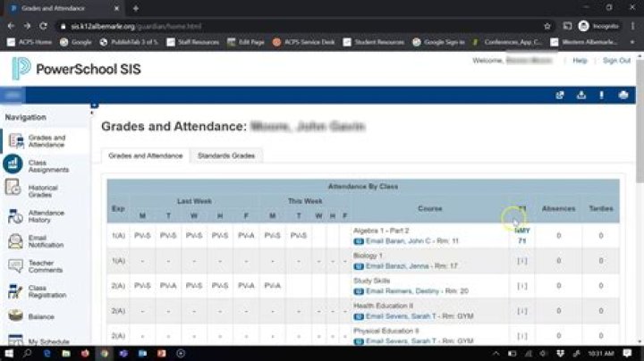Open the Google Sign-in bookmark
Viewport: 644px width, 361px height.
[x=438, y=42]
